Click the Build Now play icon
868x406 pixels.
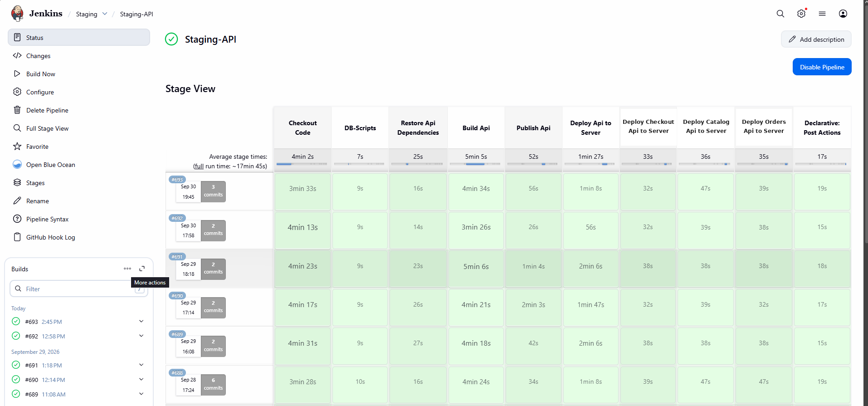(x=17, y=73)
